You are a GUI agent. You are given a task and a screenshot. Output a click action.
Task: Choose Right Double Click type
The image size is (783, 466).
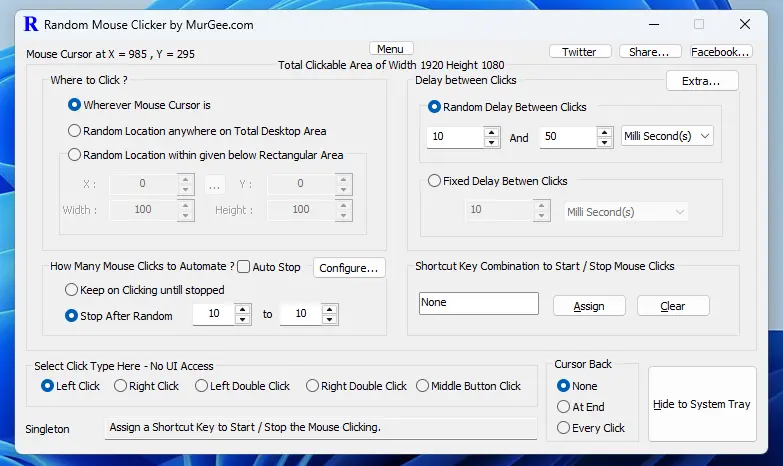pyautogui.click(x=357, y=386)
